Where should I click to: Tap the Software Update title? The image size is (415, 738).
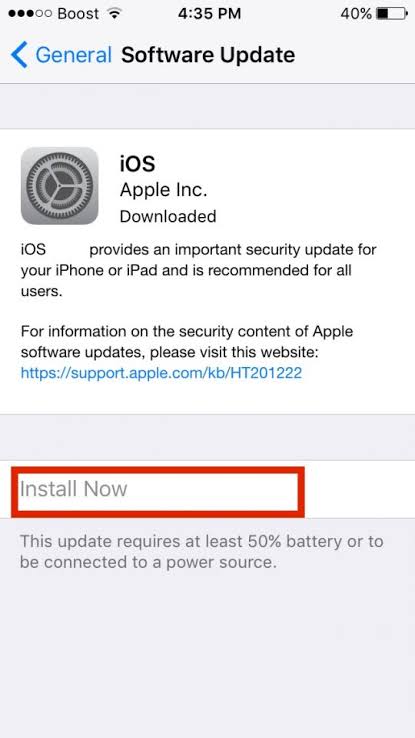pyautogui.click(x=208, y=55)
